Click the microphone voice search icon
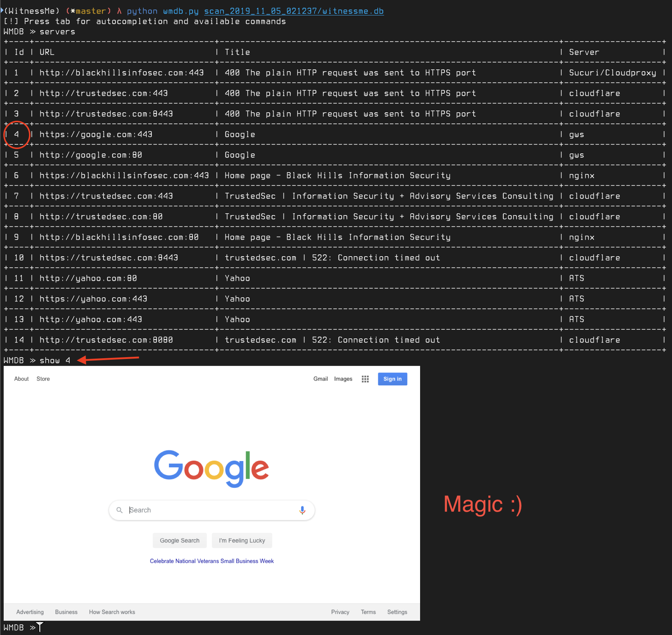The image size is (672, 635). tap(302, 510)
